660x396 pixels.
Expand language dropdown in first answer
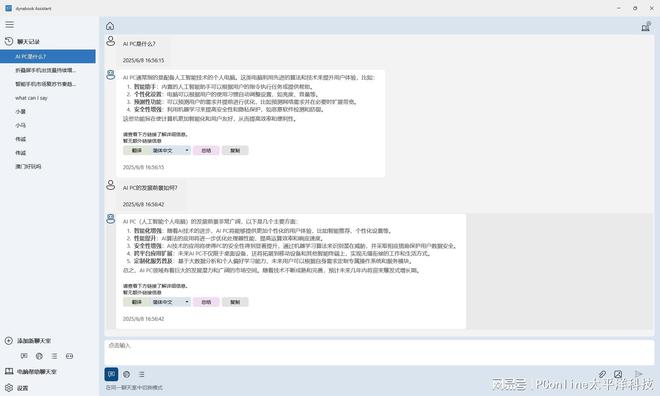coord(187,150)
